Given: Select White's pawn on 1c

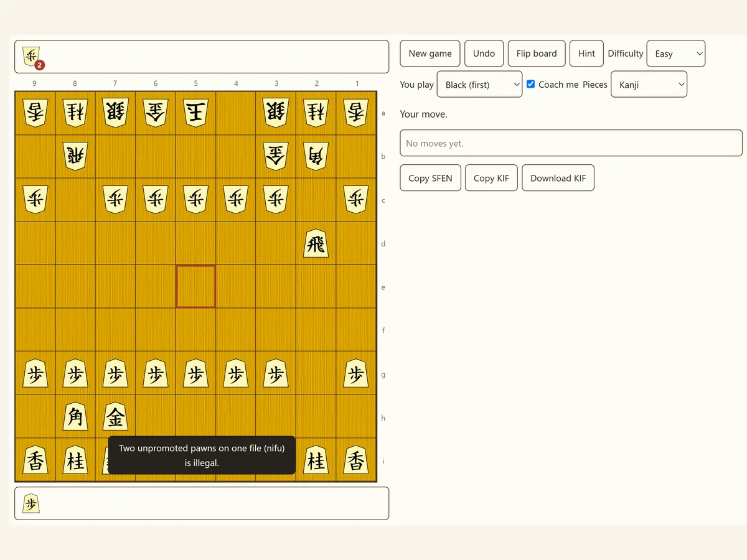Looking at the screenshot, I should tap(356, 200).
